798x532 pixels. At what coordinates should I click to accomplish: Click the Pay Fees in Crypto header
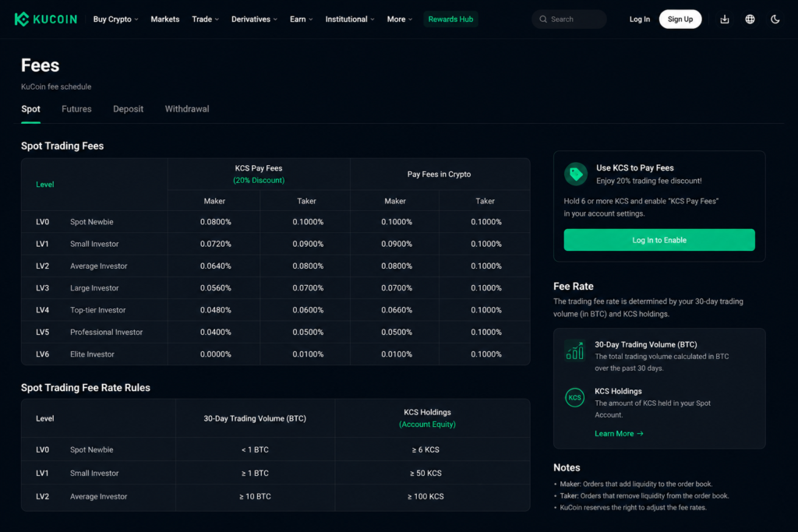(x=439, y=174)
